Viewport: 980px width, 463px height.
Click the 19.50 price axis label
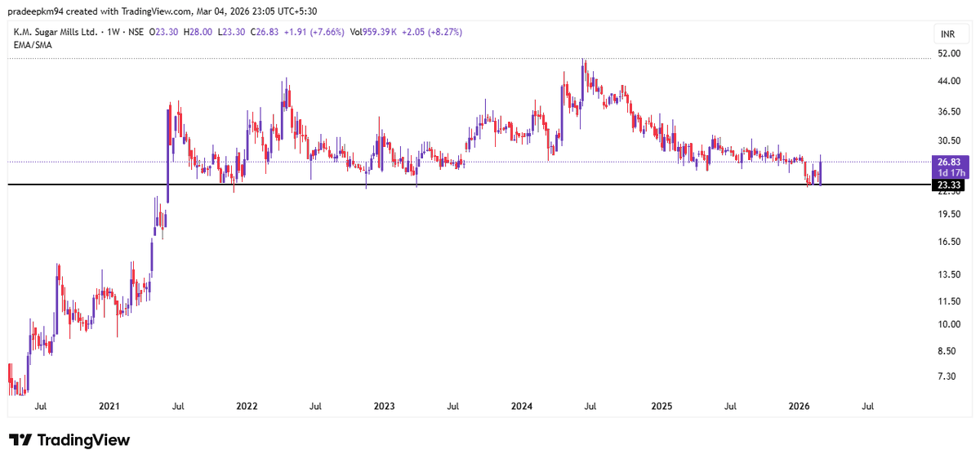point(948,214)
